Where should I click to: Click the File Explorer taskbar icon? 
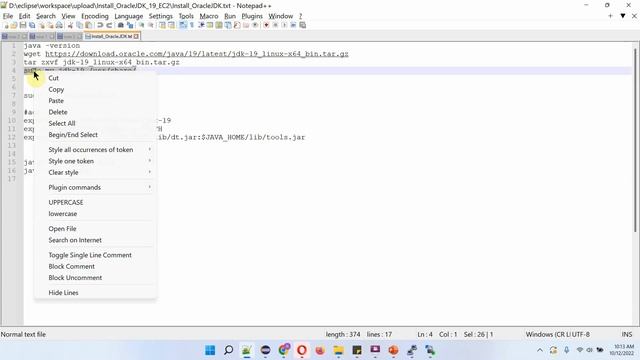[338, 350]
